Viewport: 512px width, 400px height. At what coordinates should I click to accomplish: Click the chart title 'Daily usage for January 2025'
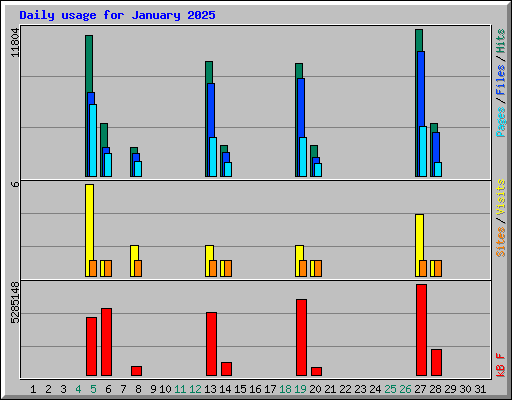117,15
